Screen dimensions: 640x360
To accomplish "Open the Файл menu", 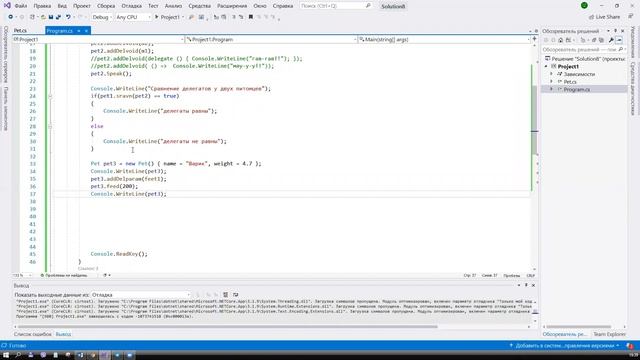I will tap(20, 6).
